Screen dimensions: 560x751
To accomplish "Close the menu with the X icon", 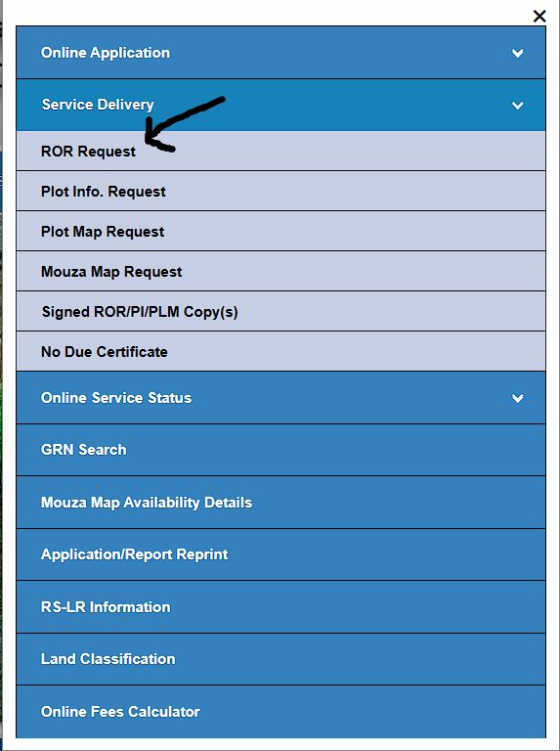I will [538, 17].
